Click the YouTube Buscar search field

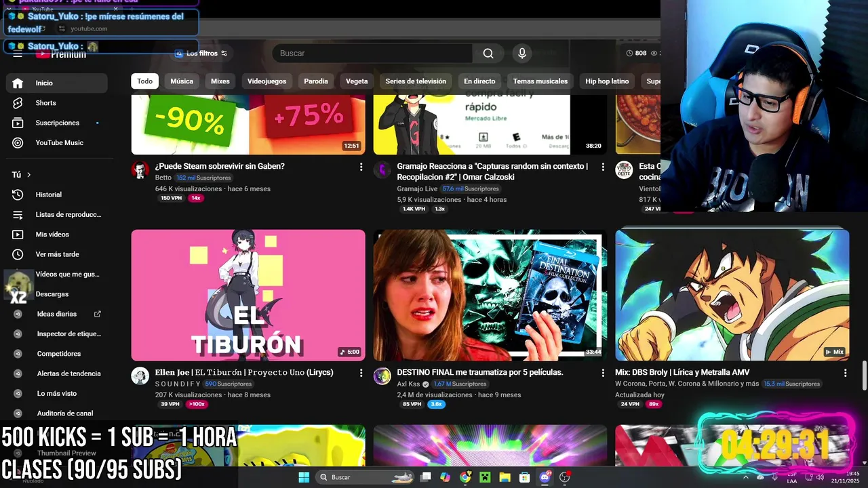[x=372, y=54]
